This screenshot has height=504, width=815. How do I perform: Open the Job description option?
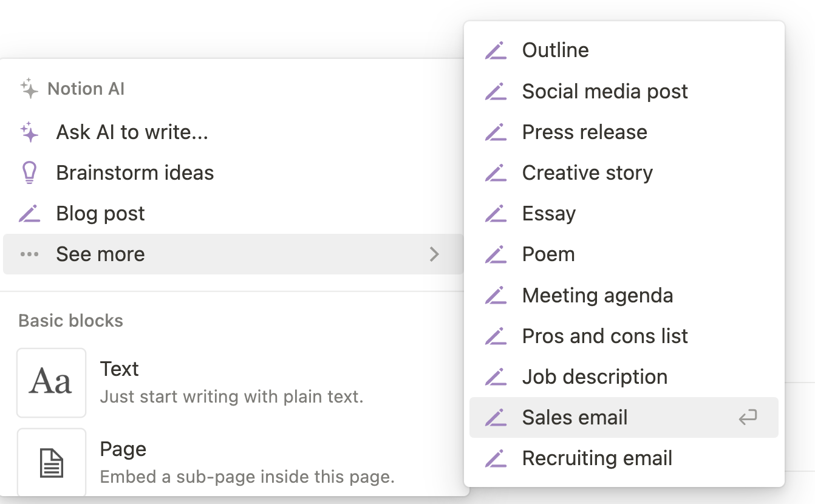(595, 377)
